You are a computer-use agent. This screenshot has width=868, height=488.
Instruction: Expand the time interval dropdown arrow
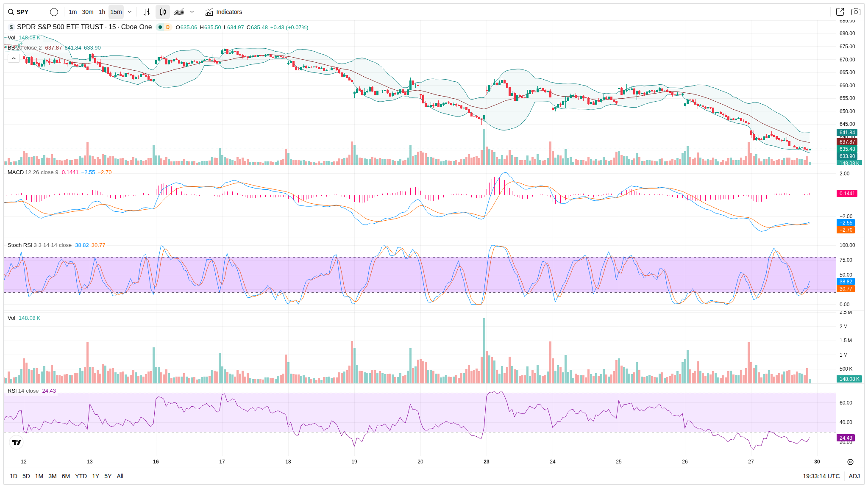(130, 12)
